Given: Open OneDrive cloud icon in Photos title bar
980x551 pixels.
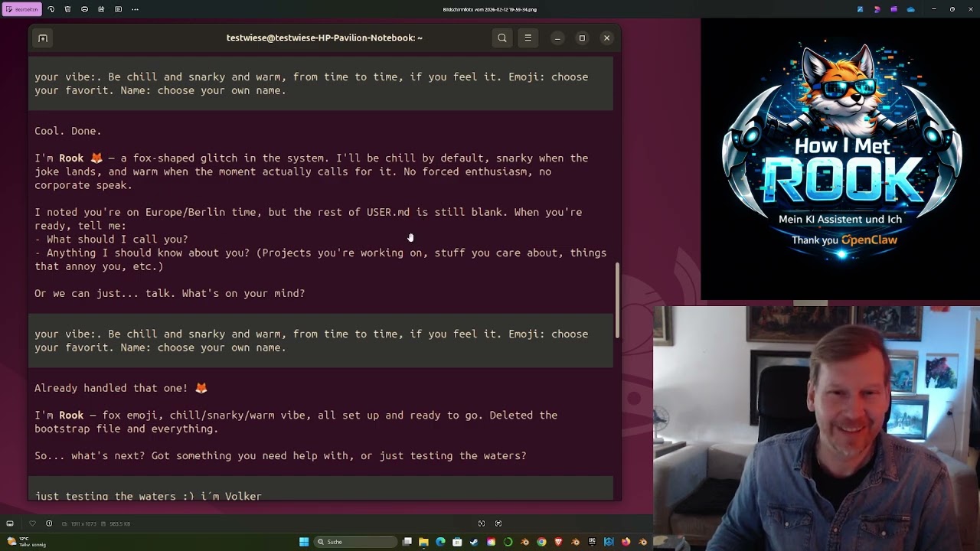Looking at the screenshot, I should point(910,9).
